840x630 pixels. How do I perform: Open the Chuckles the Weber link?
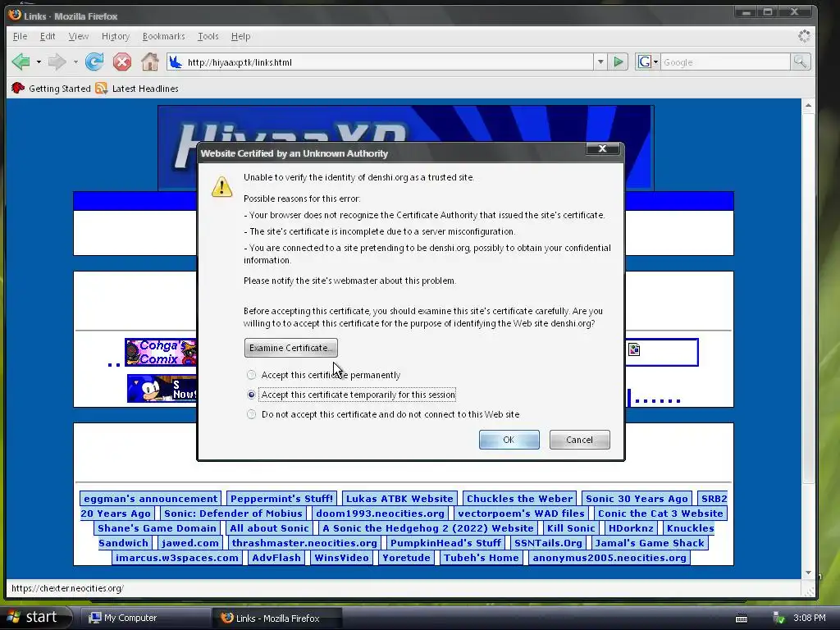click(x=519, y=499)
